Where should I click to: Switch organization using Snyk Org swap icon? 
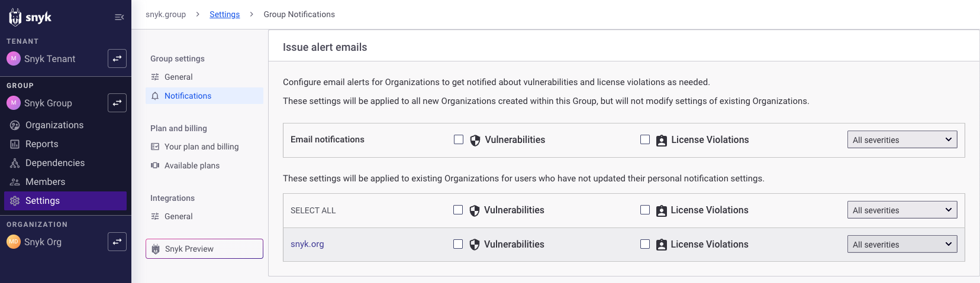click(x=117, y=242)
